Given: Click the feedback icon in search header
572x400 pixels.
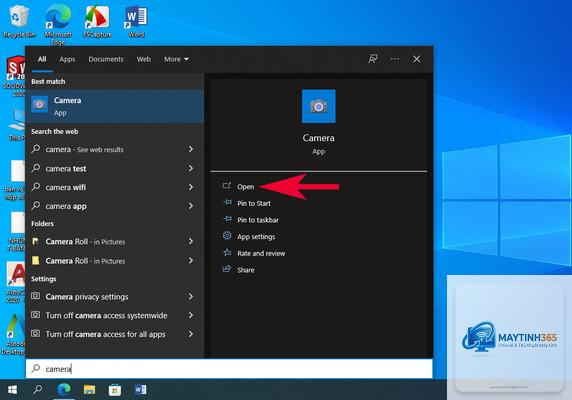Looking at the screenshot, I should coord(373,59).
